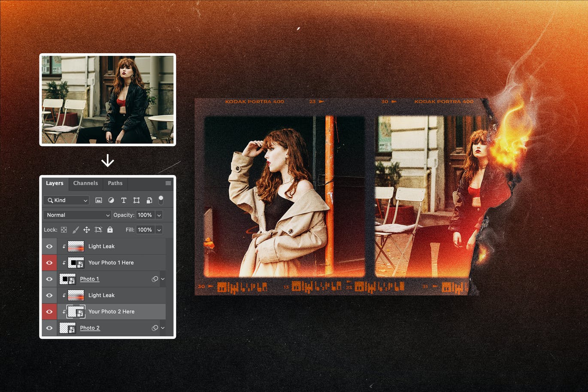Image resolution: width=588 pixels, height=392 pixels.
Task: Switch to the Paths tab
Action: (x=115, y=183)
